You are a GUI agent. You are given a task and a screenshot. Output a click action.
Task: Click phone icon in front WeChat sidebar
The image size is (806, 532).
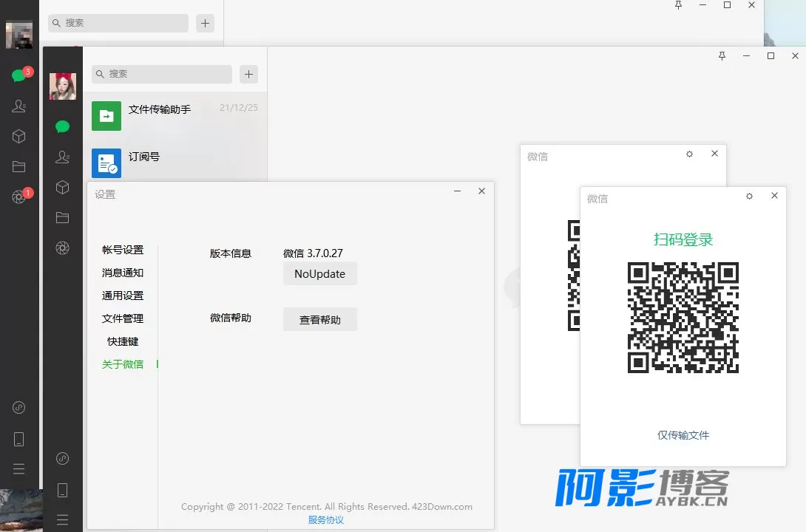tap(62, 490)
